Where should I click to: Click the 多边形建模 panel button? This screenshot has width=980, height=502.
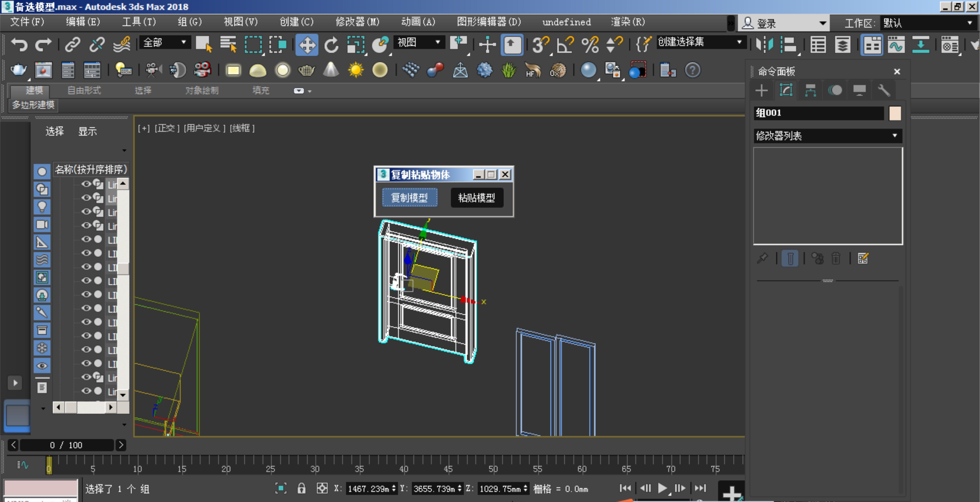33,105
